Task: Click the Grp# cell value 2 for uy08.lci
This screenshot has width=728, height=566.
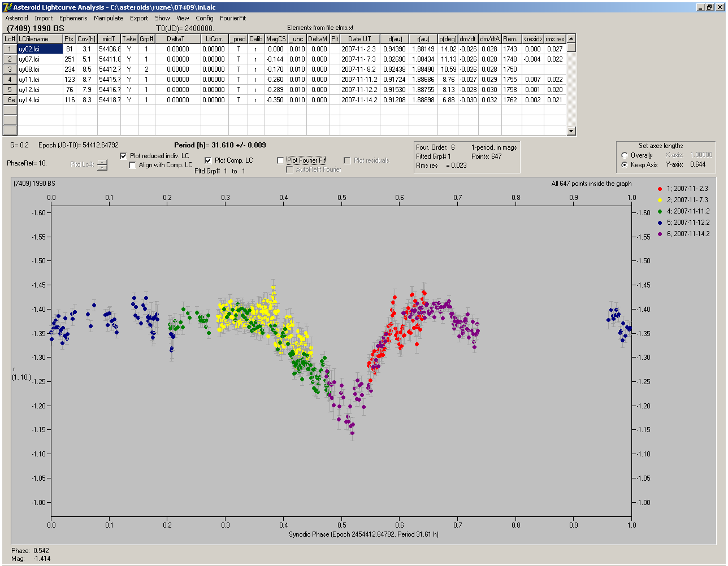Action: [x=146, y=69]
